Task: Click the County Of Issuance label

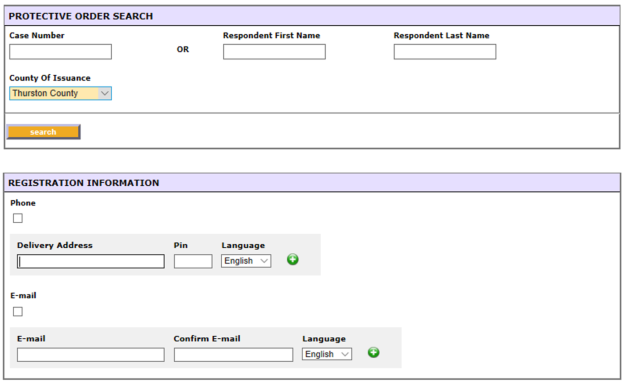Action: [50, 78]
